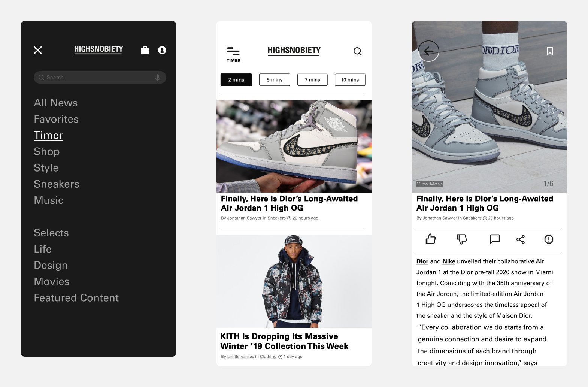588x387 pixels.
Task: Bookmark the Dior article
Action: pos(550,51)
